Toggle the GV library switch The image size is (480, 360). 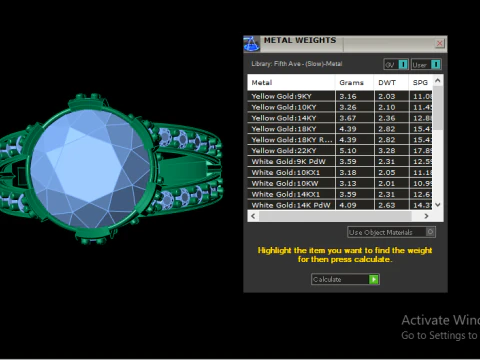396,64
